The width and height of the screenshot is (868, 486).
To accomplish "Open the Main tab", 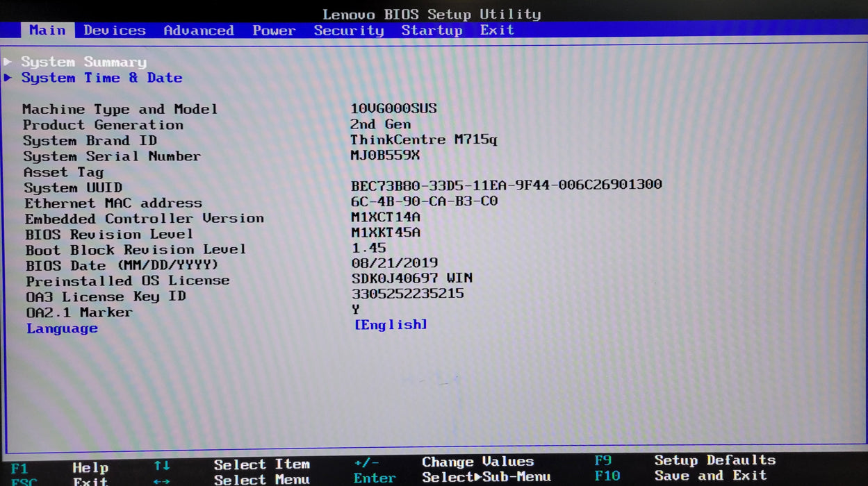I will [47, 31].
